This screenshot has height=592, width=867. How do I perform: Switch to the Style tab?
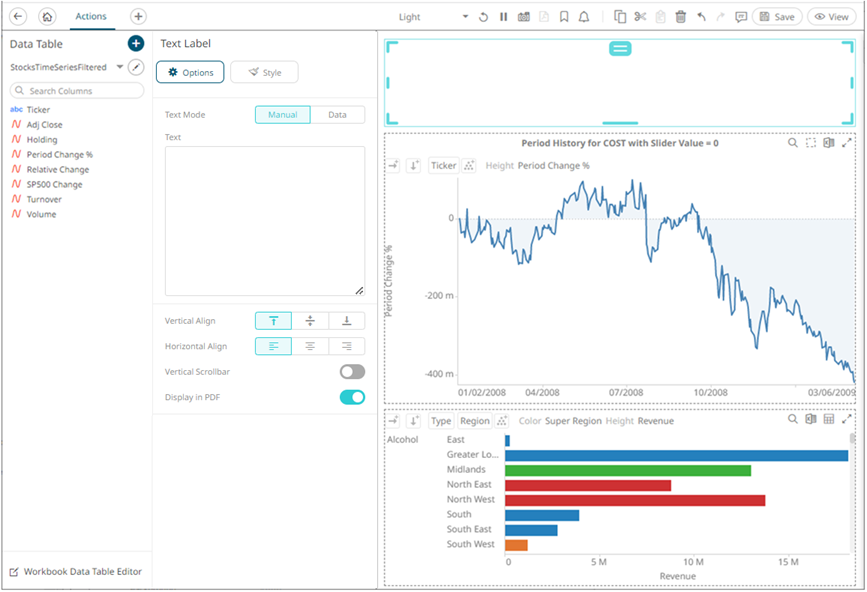264,73
